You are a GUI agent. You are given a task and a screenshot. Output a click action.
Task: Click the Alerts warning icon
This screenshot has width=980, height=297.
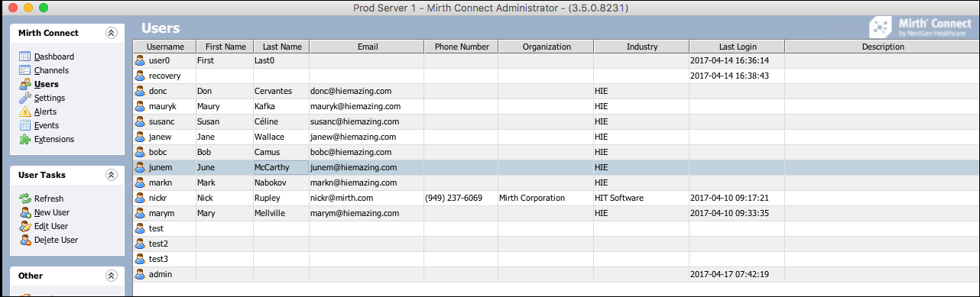(x=24, y=111)
